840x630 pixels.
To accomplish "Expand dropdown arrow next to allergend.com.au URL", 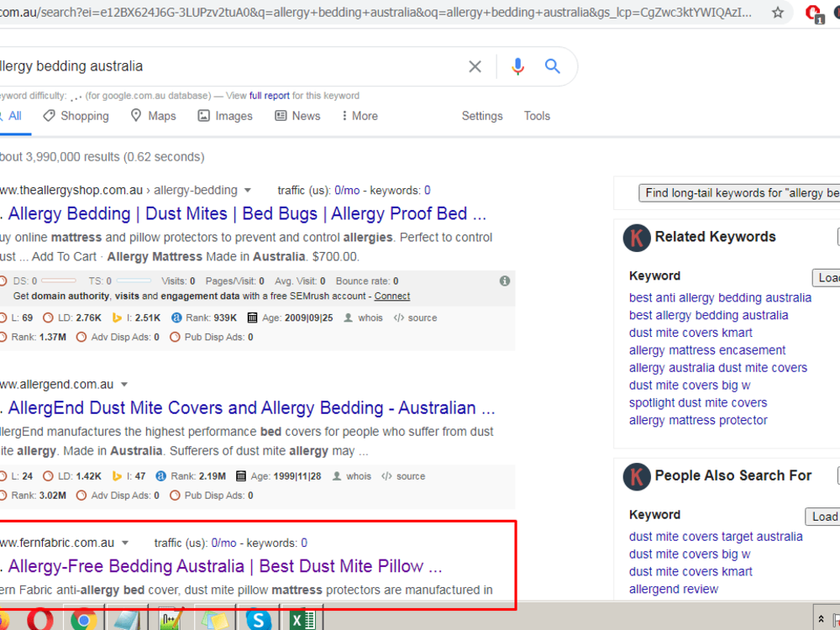I will [124, 384].
